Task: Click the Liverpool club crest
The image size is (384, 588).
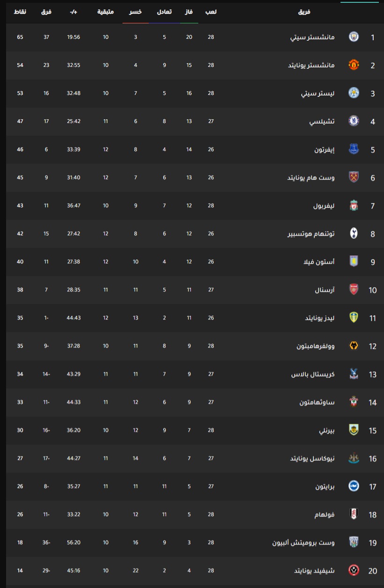Action: click(x=354, y=205)
